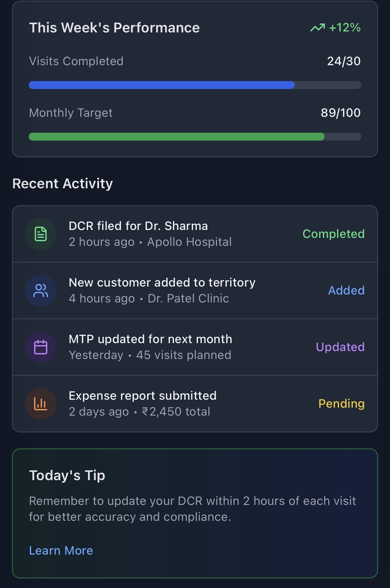Click the green trending-up arrow icon

[x=318, y=28]
